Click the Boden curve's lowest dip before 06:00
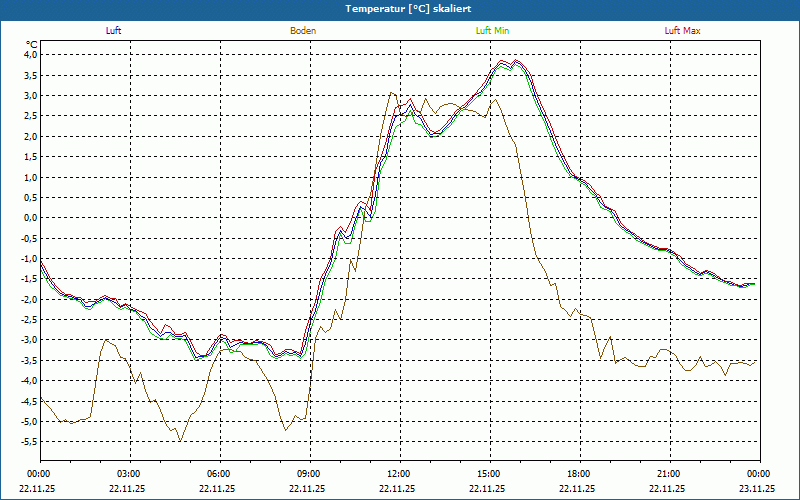 coord(180,440)
